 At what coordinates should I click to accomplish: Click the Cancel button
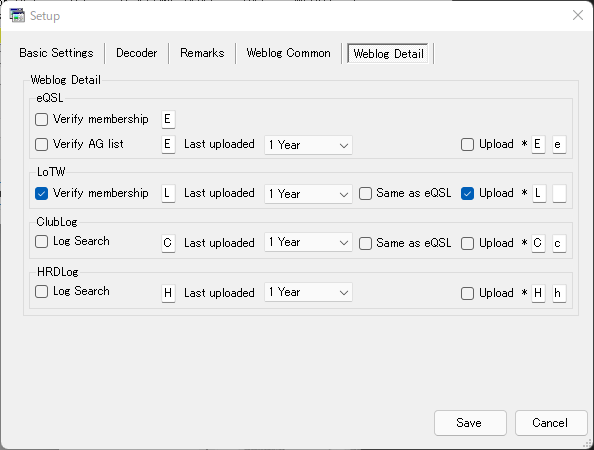pos(551,423)
